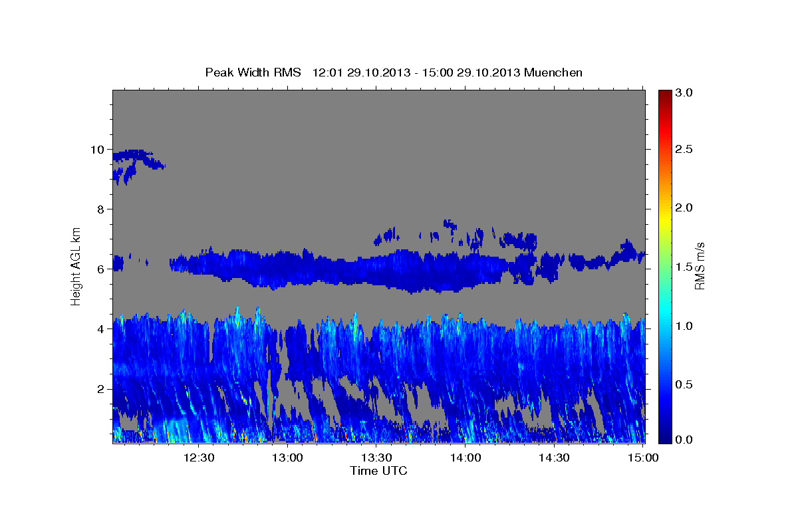798x532 pixels.
Task: Click the 13:30 time tick label
Action: coord(376,458)
